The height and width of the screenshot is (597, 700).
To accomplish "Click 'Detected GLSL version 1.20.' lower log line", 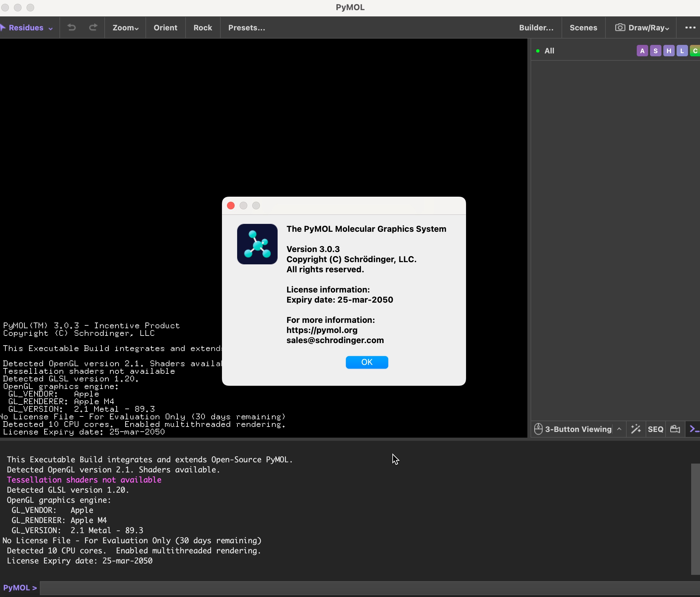I will (68, 490).
